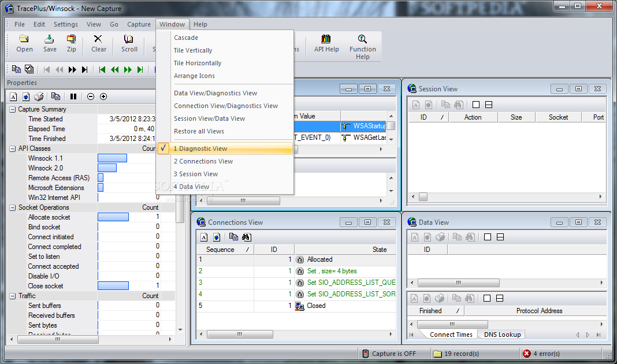Go to last record with black end arrow

pyautogui.click(x=84, y=70)
